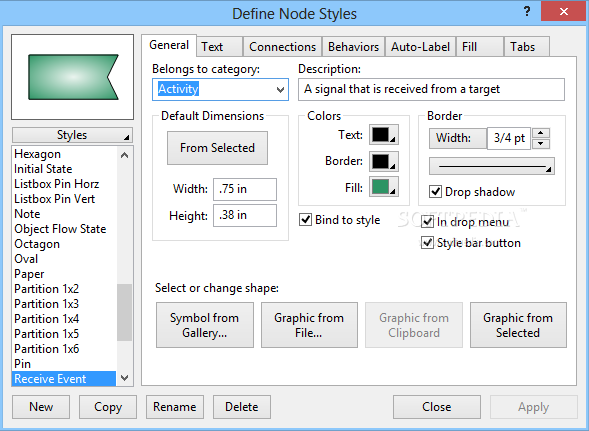
Task: Open the Behaviors tab
Action: [353, 47]
